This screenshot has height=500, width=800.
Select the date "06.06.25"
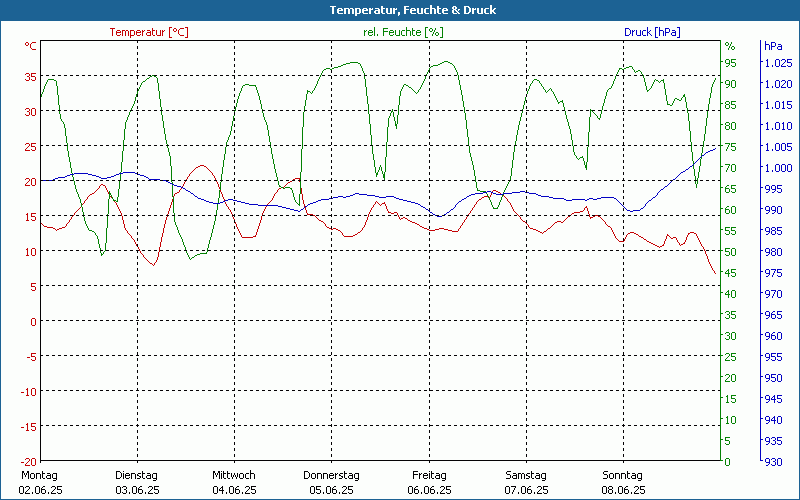tap(429, 490)
